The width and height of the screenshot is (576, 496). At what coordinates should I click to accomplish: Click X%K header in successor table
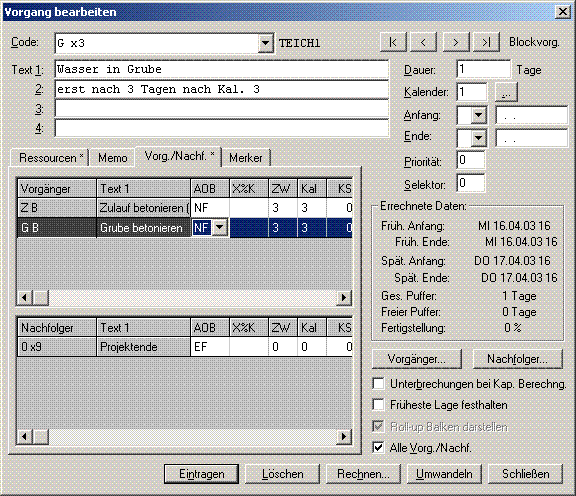[x=249, y=327]
